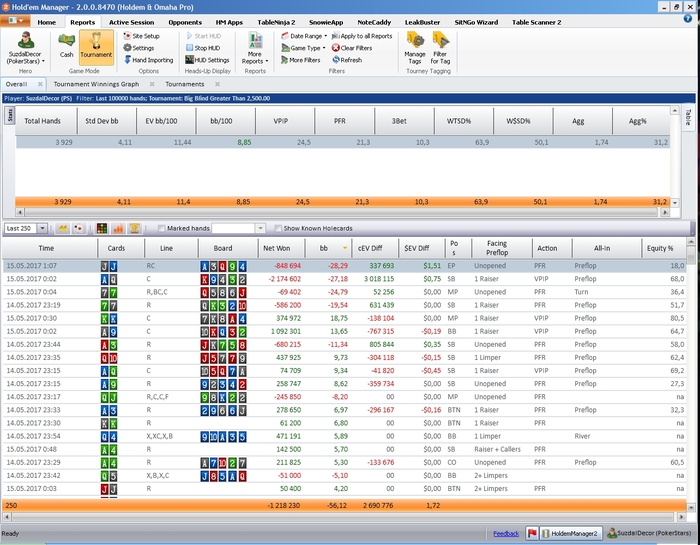Screen dimensions: 700x545
Task: Click Stop HUD
Action: click(203, 48)
